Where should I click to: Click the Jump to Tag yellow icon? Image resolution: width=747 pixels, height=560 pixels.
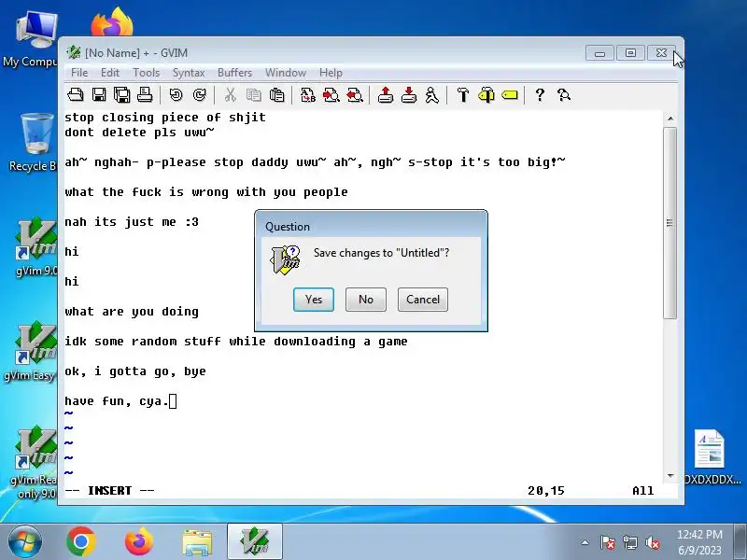[510, 95]
